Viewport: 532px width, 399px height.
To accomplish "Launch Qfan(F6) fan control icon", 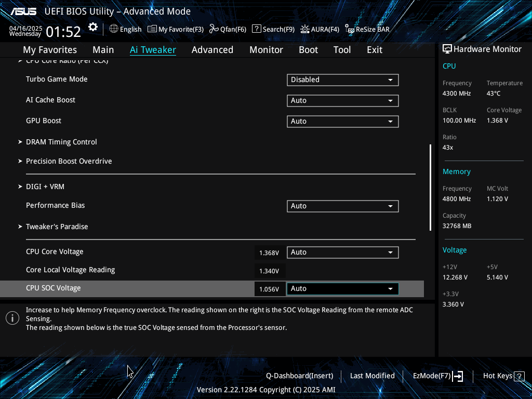I will tap(214, 29).
